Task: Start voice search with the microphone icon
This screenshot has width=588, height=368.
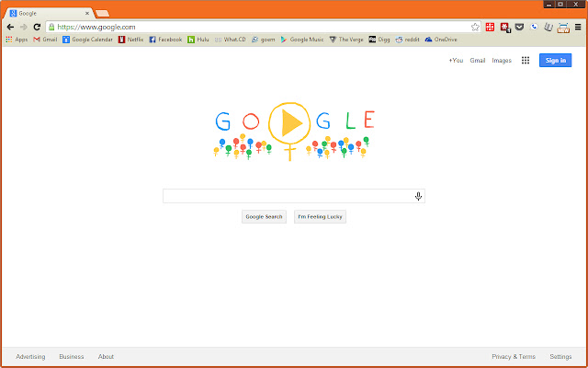Action: coord(418,196)
